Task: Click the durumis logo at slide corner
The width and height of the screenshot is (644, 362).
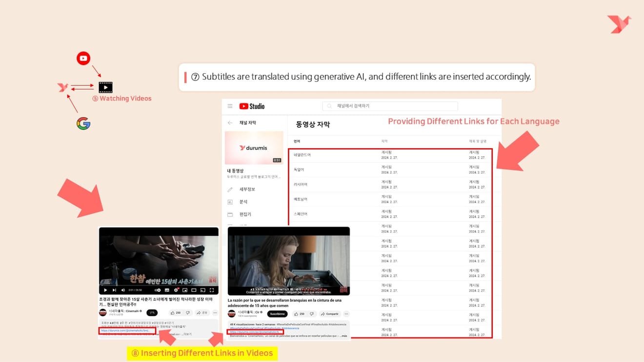Action: (x=619, y=24)
